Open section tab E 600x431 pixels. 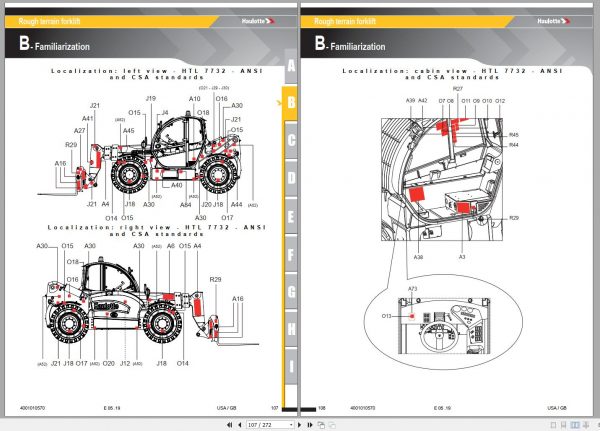(x=291, y=216)
